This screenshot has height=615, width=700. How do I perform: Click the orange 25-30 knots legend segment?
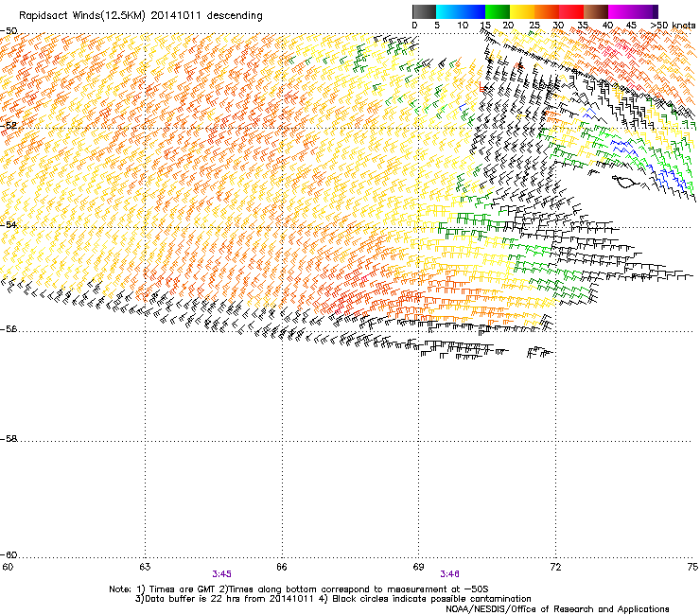[x=547, y=11]
